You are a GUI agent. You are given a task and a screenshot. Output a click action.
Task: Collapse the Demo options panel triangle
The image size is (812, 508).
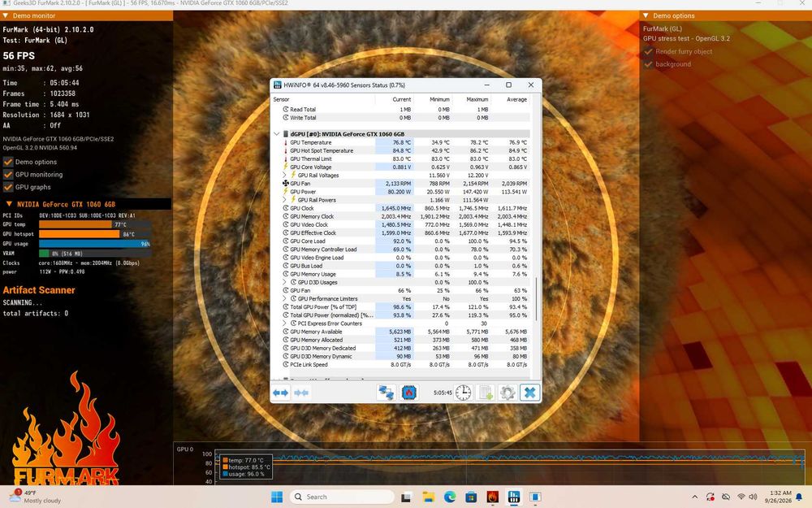point(646,15)
